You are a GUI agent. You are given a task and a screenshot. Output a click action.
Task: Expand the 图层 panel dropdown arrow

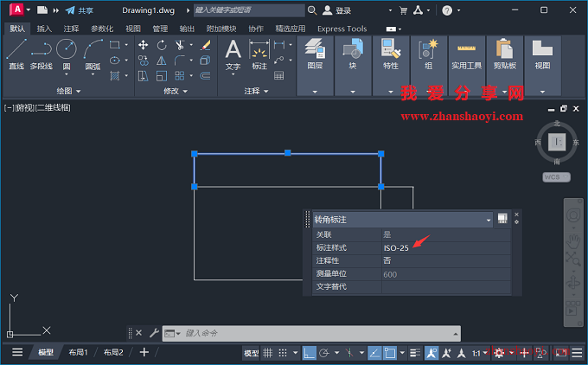click(x=315, y=92)
